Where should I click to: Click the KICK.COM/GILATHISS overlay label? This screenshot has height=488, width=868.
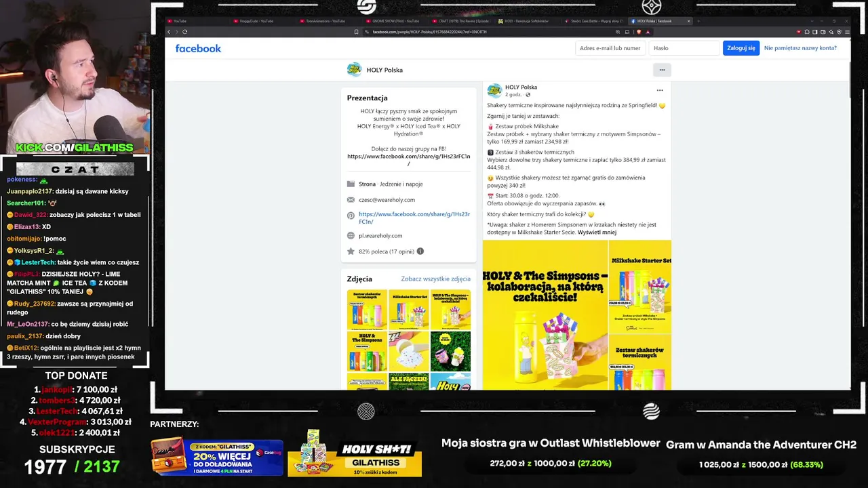75,148
